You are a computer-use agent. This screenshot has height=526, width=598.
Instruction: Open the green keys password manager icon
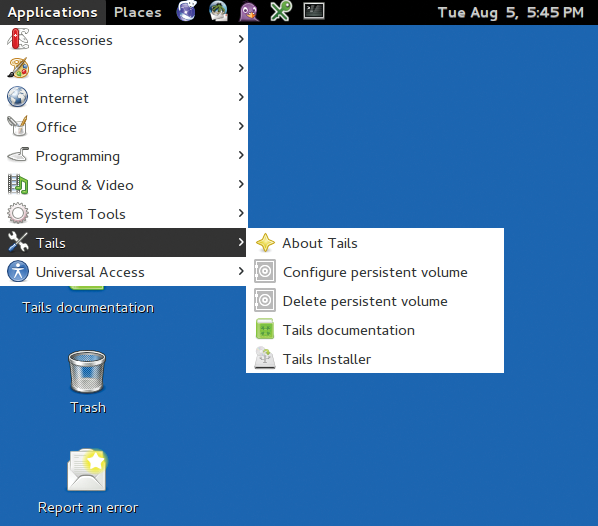pos(281,11)
